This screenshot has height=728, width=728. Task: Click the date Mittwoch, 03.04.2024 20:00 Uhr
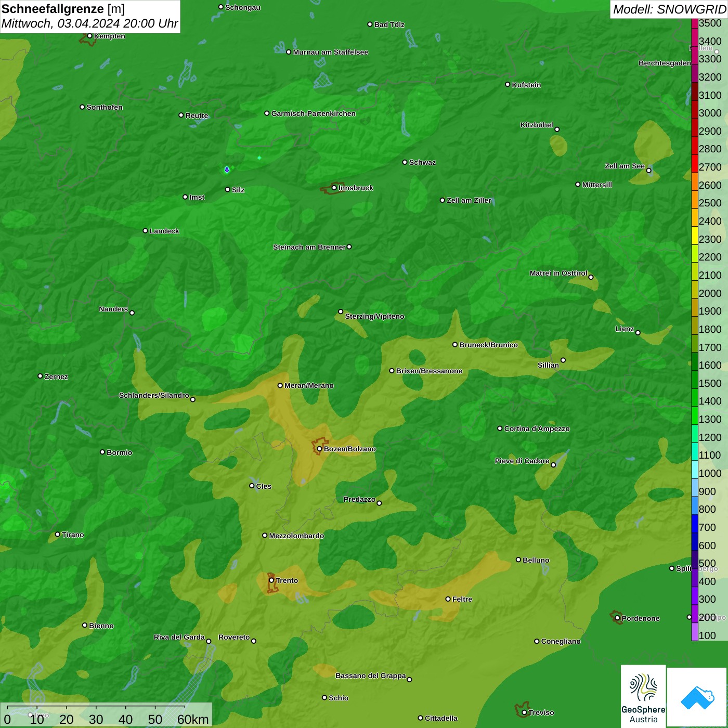[89, 23]
